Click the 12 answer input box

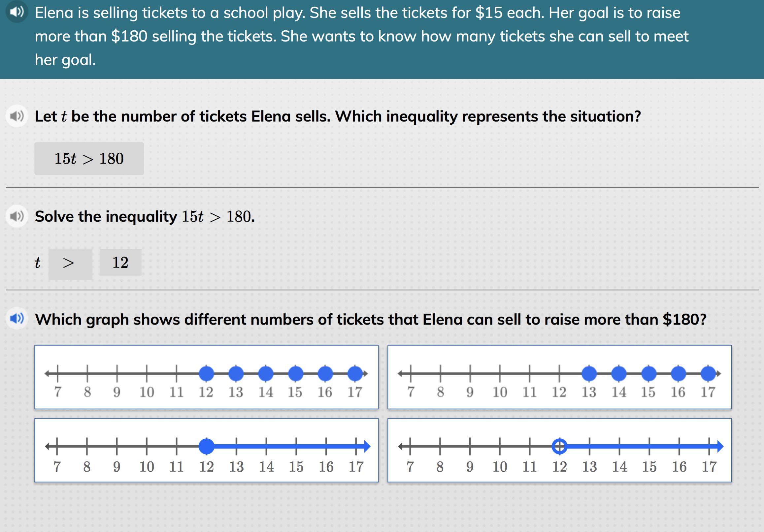[x=120, y=262]
